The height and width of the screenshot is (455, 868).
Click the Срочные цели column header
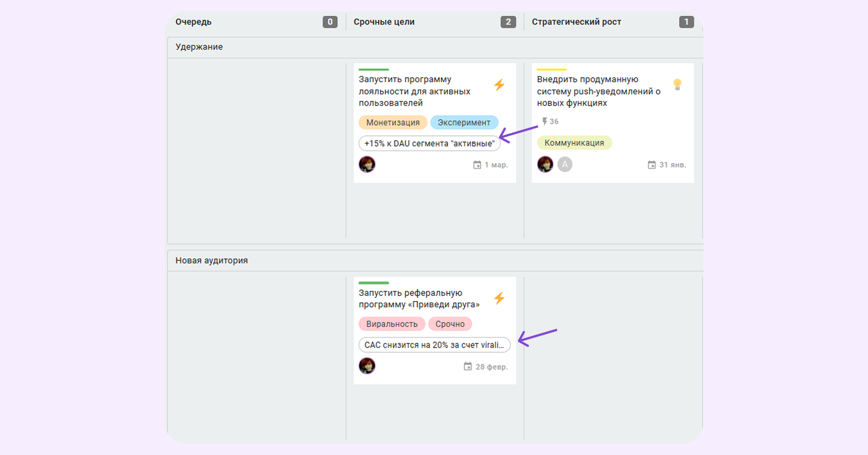384,22
